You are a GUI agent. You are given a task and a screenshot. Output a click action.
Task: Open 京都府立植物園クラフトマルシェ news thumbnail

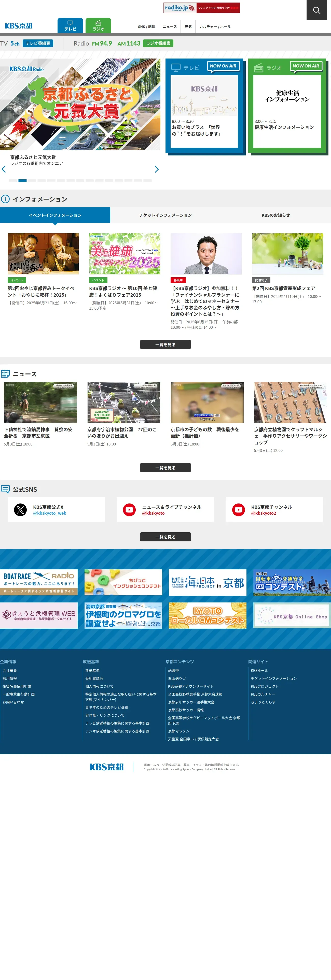point(290,402)
